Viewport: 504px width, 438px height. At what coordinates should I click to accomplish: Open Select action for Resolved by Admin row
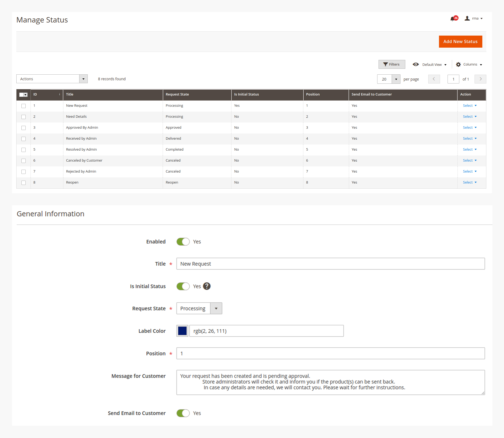tap(469, 150)
